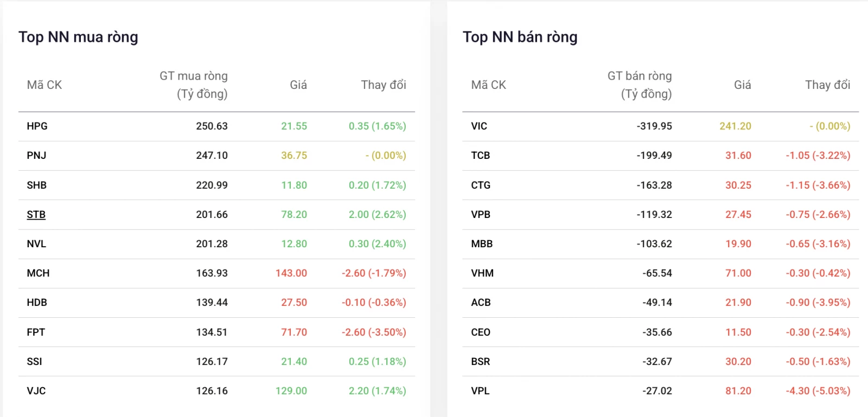This screenshot has width=868, height=417.
Task: Select VPB price 27.45
Action: (738, 215)
